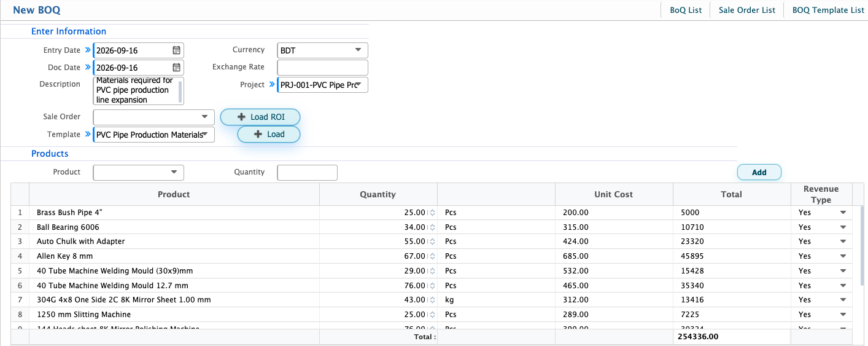Click quantity stepper arrows for Ball Bearing 6006
The image size is (868, 346).
click(432, 227)
